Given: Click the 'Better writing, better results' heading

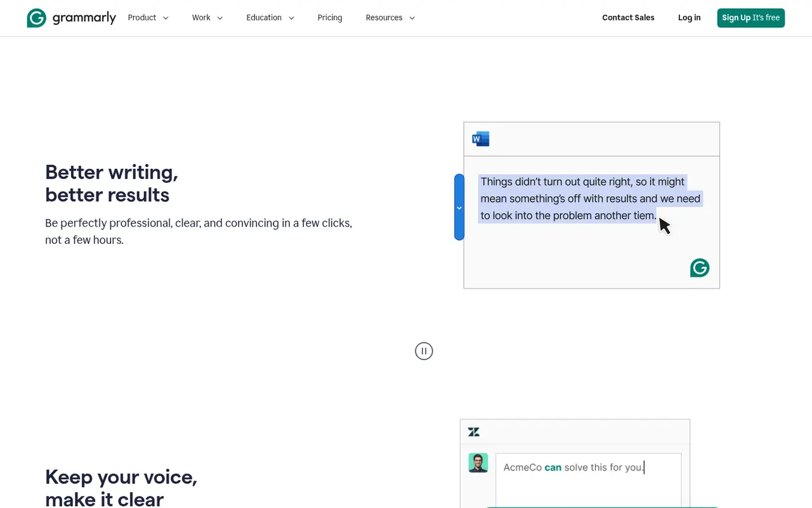Looking at the screenshot, I should click(112, 184).
